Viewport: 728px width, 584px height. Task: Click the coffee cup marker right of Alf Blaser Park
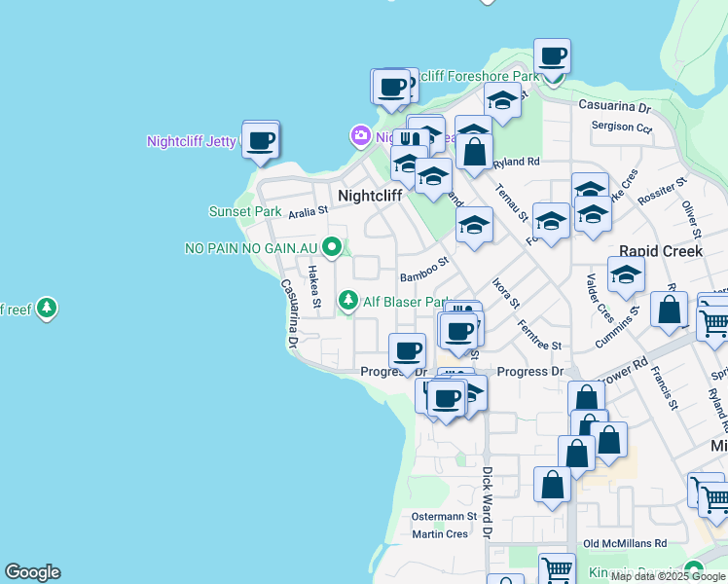click(x=458, y=334)
